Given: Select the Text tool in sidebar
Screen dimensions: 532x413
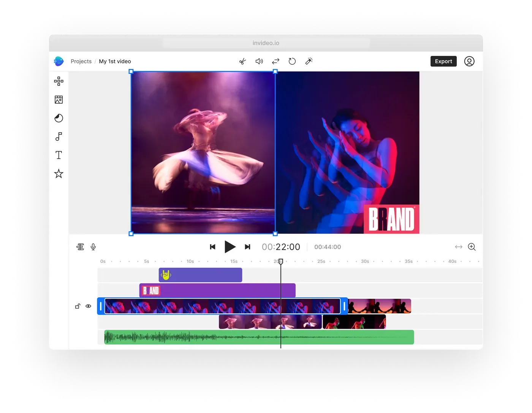Looking at the screenshot, I should click(59, 155).
